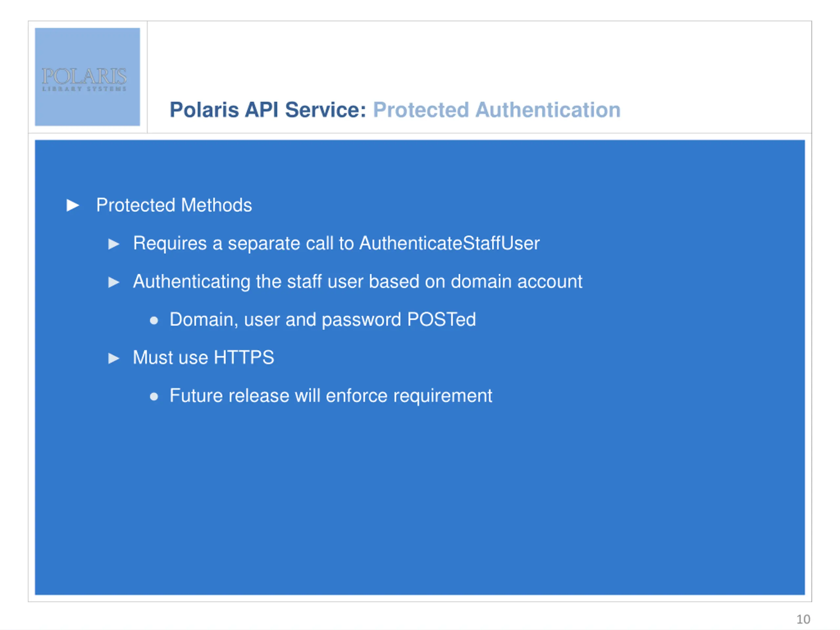The image size is (840, 630).
Task: Click the word POSTed
Action: [x=441, y=320]
